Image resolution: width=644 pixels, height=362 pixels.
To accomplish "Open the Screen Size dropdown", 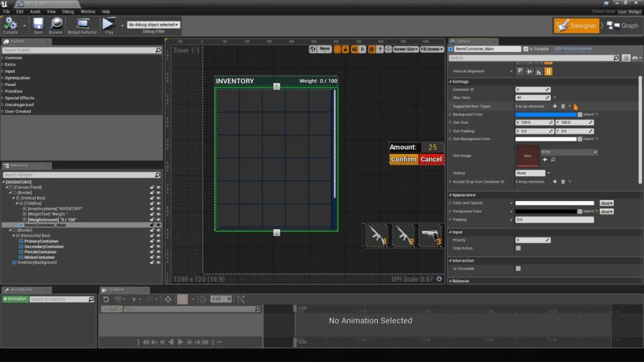I will tap(405, 49).
